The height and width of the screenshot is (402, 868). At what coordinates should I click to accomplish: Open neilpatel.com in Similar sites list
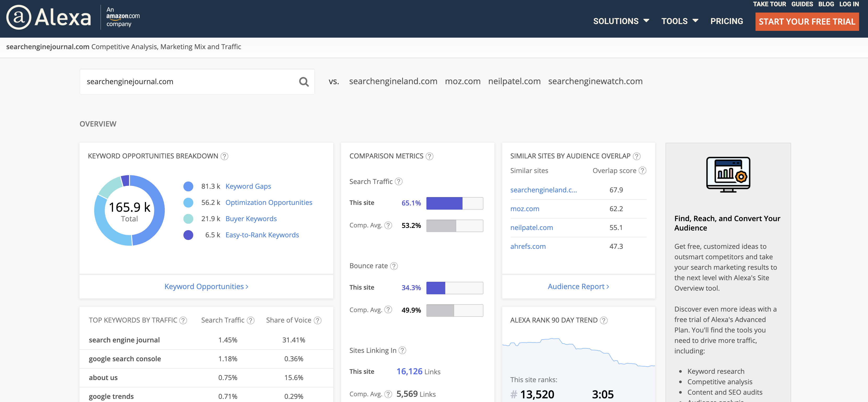click(x=531, y=228)
